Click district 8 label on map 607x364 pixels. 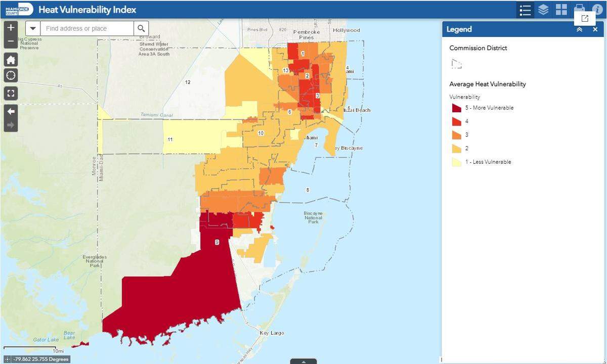307,190
